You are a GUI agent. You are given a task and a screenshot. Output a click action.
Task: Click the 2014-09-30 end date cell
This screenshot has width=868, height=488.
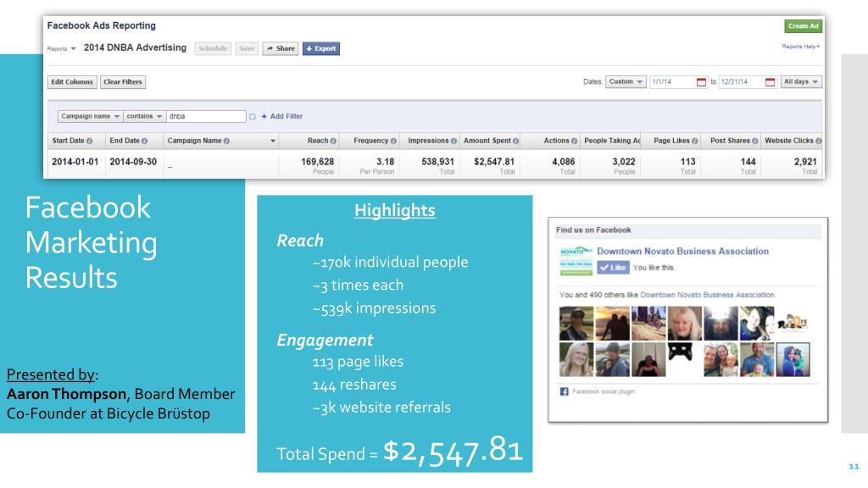133,162
